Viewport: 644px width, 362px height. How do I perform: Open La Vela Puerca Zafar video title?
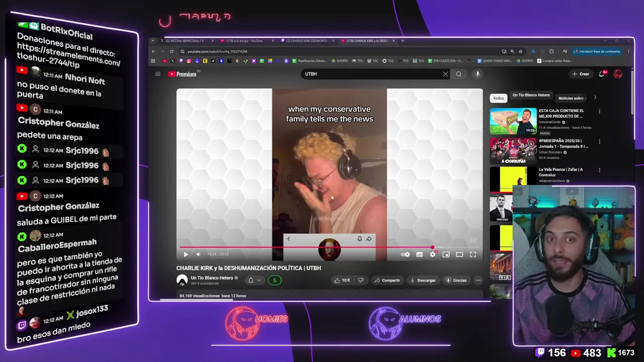(x=560, y=172)
